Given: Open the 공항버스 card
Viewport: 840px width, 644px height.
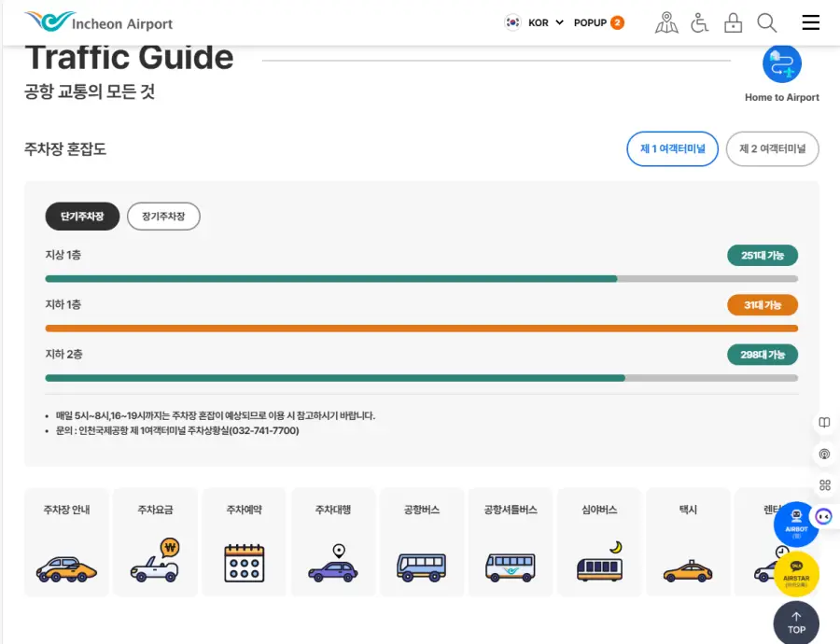Looking at the screenshot, I should (422, 541).
